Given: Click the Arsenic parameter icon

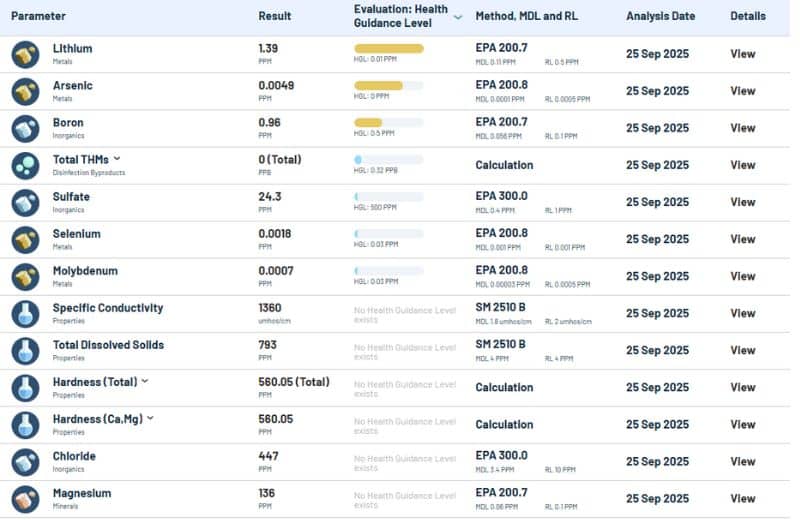Looking at the screenshot, I should 25,91.
